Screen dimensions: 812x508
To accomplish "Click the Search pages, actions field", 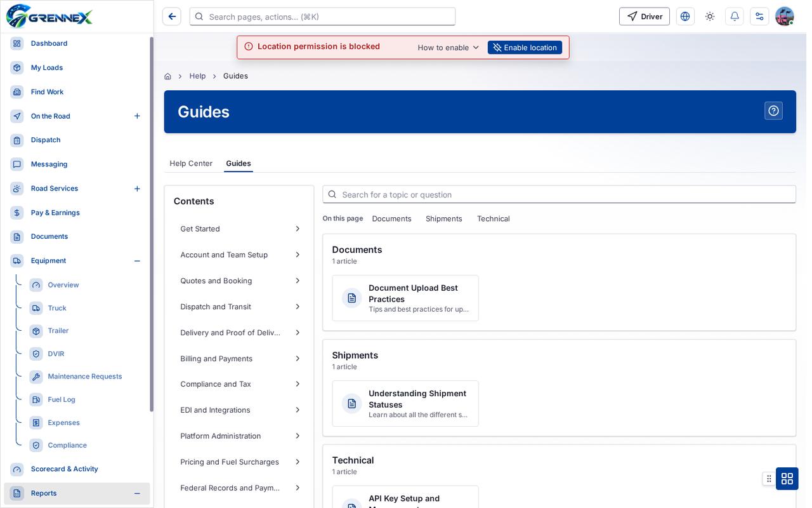I will pyautogui.click(x=322, y=17).
